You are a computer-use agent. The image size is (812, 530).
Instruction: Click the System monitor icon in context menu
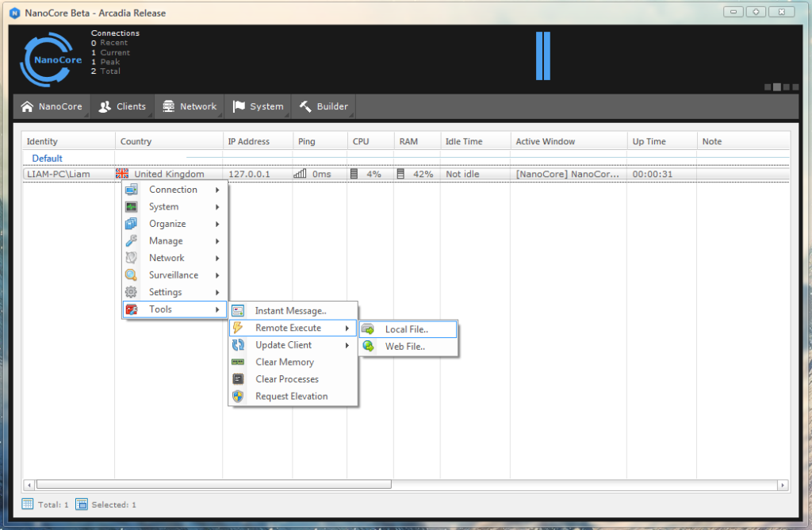click(132, 207)
